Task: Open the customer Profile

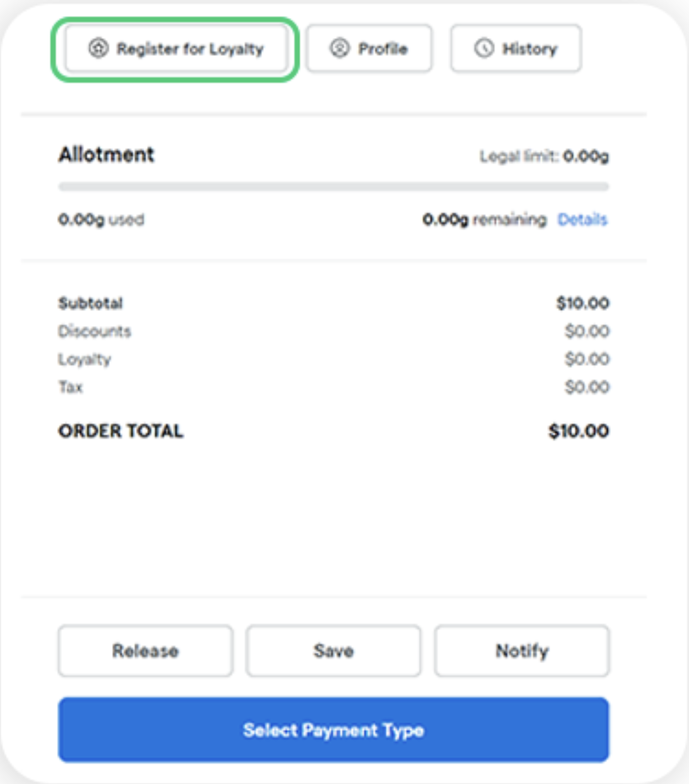Action: coord(370,49)
